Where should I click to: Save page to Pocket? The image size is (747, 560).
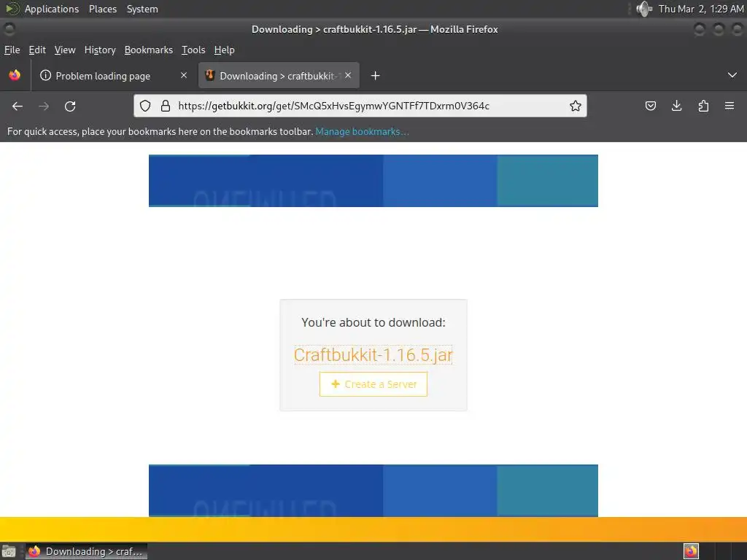(650, 106)
